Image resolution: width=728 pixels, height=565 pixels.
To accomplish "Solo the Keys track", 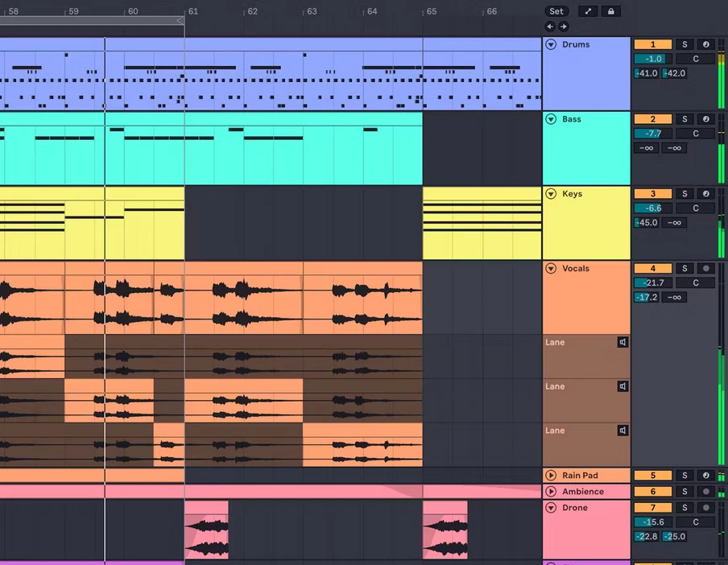I will (x=684, y=194).
